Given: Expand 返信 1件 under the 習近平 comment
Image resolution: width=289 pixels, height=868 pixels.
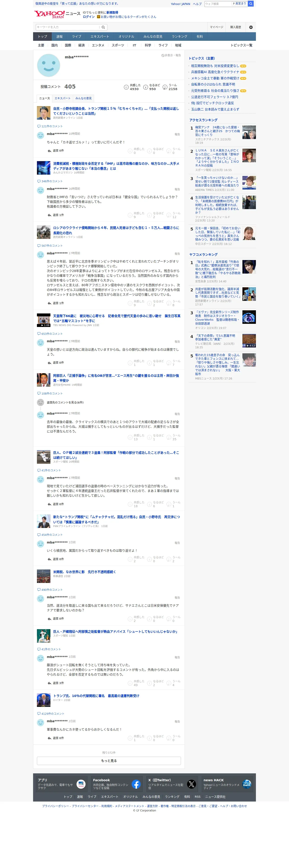Looking at the screenshot, I should (x=56, y=303).
